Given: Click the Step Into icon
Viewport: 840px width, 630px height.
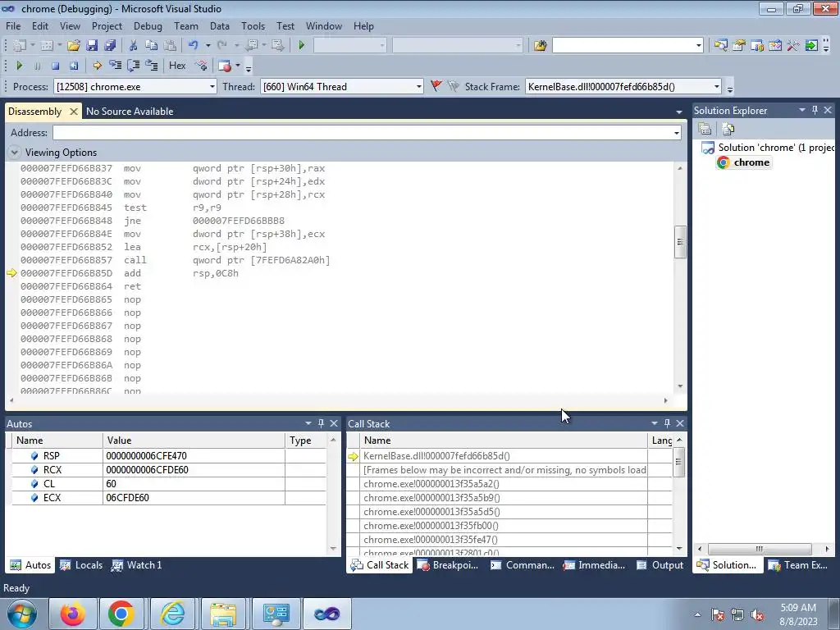Looking at the screenshot, I should pyautogui.click(x=115, y=66).
